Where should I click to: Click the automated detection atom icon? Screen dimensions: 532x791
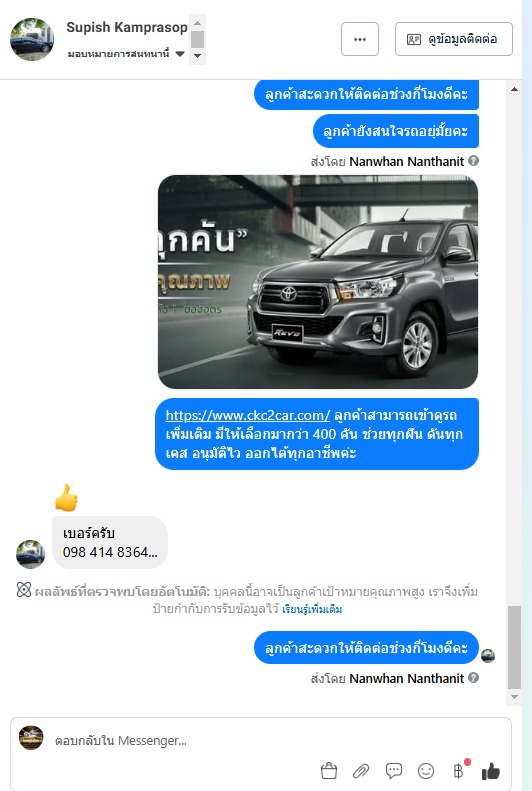tap(24, 589)
